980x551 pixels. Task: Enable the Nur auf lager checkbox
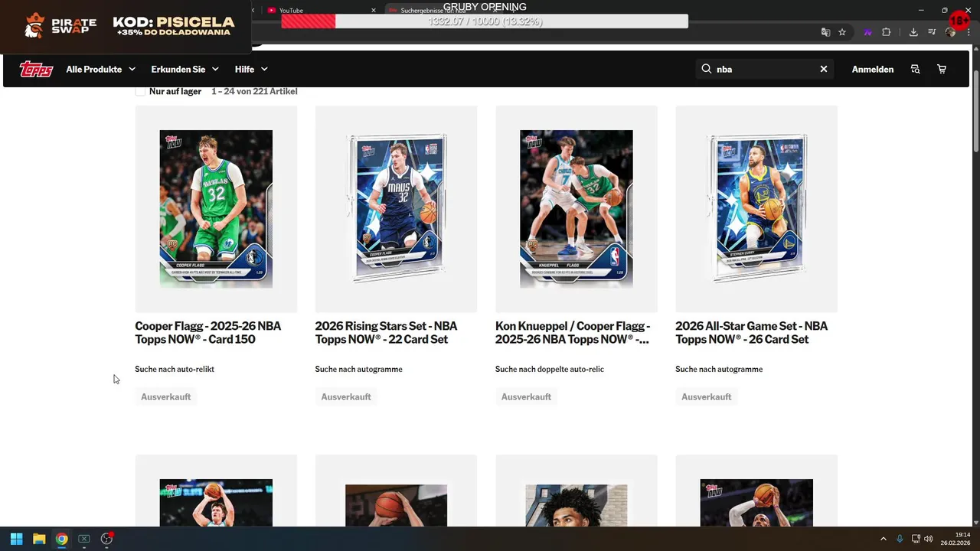point(140,91)
